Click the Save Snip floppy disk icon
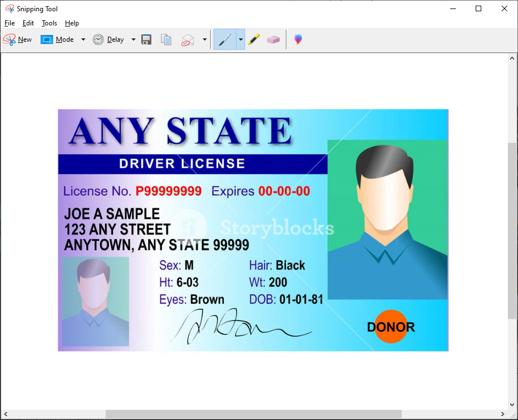 click(146, 40)
